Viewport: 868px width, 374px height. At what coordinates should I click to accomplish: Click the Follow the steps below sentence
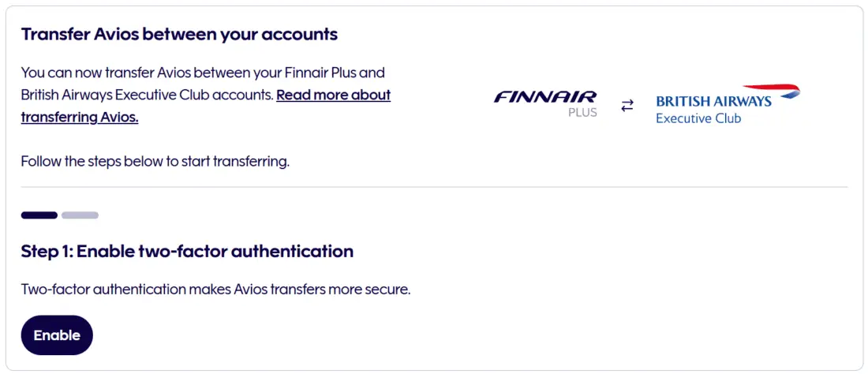155,162
